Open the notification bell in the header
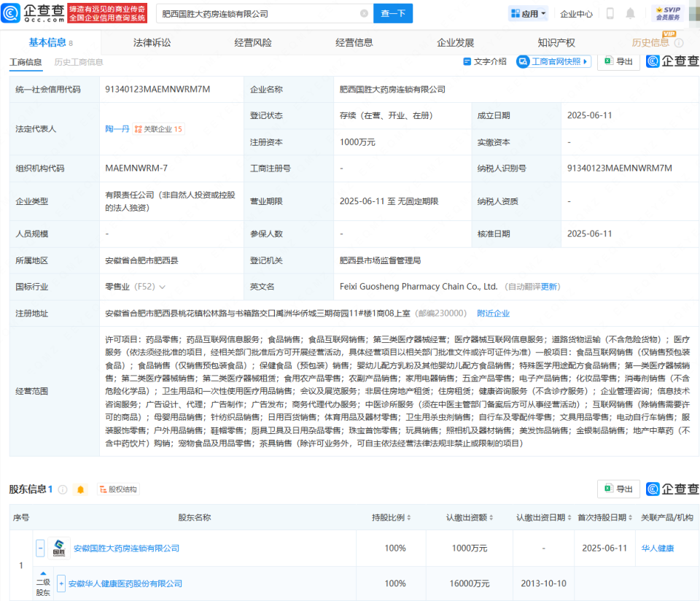 (630, 13)
